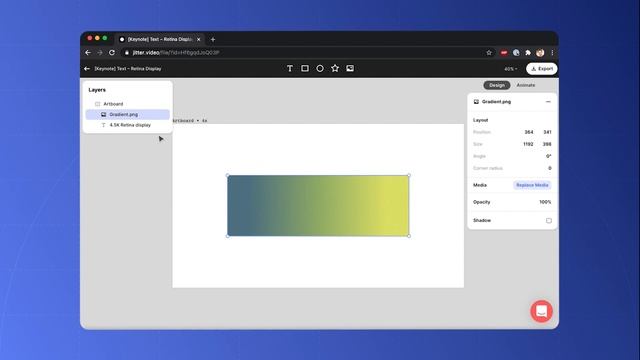Collapse the Gradient.png panel with minus icon
640x360 pixels.
(x=548, y=102)
